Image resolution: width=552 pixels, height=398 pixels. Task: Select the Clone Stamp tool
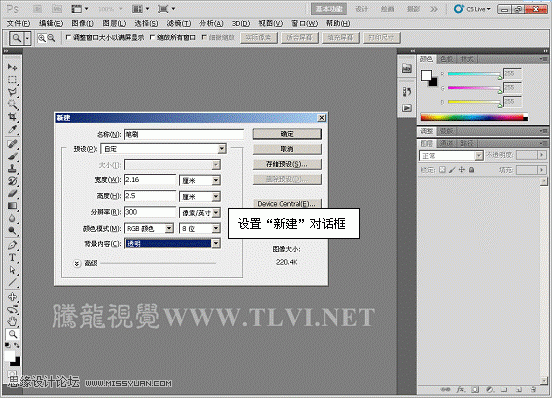[x=12, y=169]
